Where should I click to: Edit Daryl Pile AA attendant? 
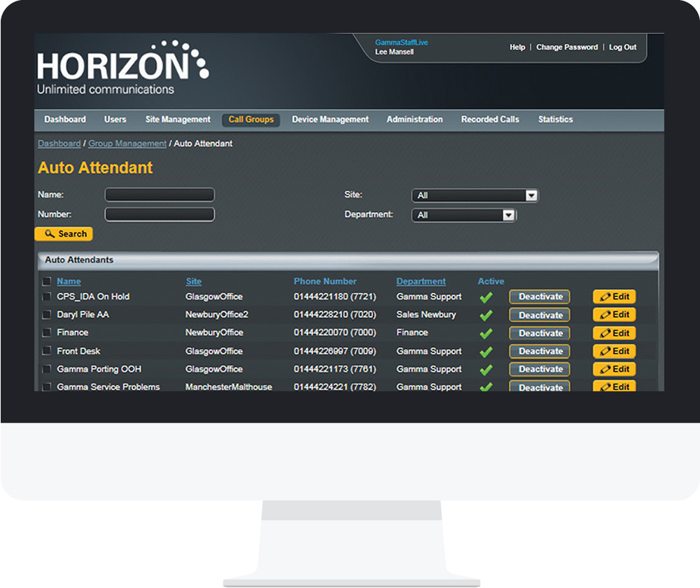pyautogui.click(x=615, y=315)
